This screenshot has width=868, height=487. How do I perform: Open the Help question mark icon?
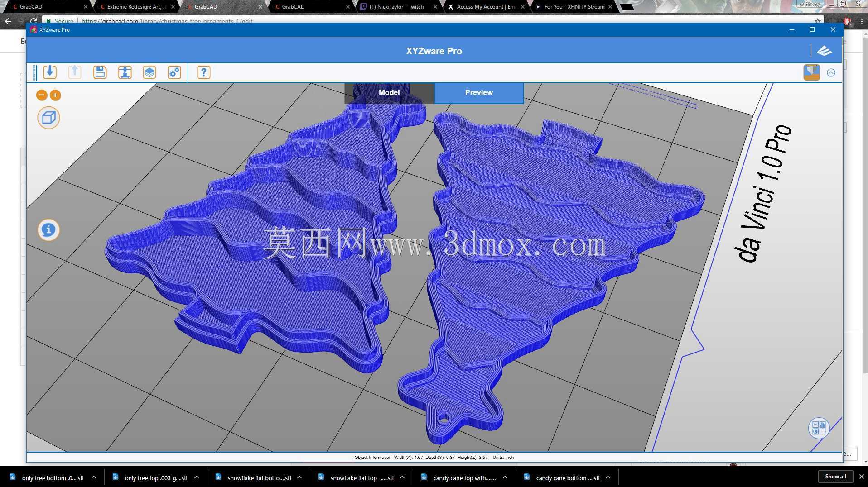pos(204,72)
